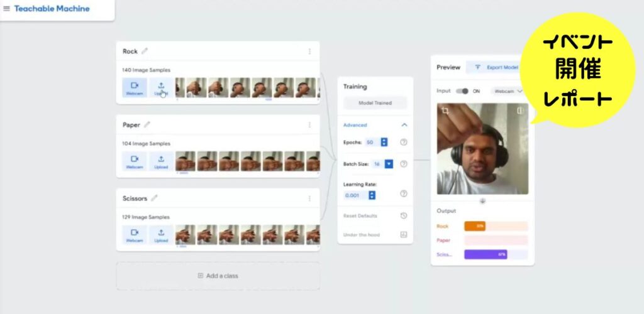Click the Model Trained button
Image resolution: width=644 pixels, height=314 pixels.
point(375,103)
